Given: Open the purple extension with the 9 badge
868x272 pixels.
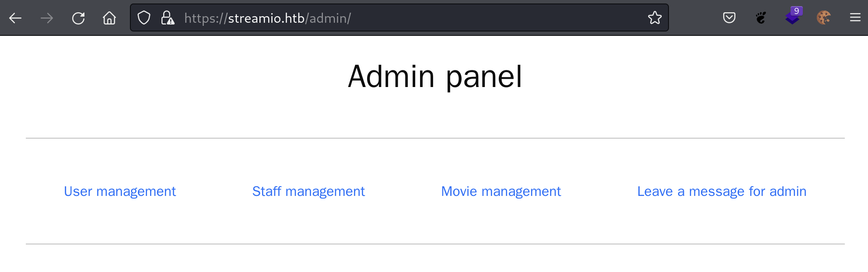Looking at the screenshot, I should coord(792,18).
